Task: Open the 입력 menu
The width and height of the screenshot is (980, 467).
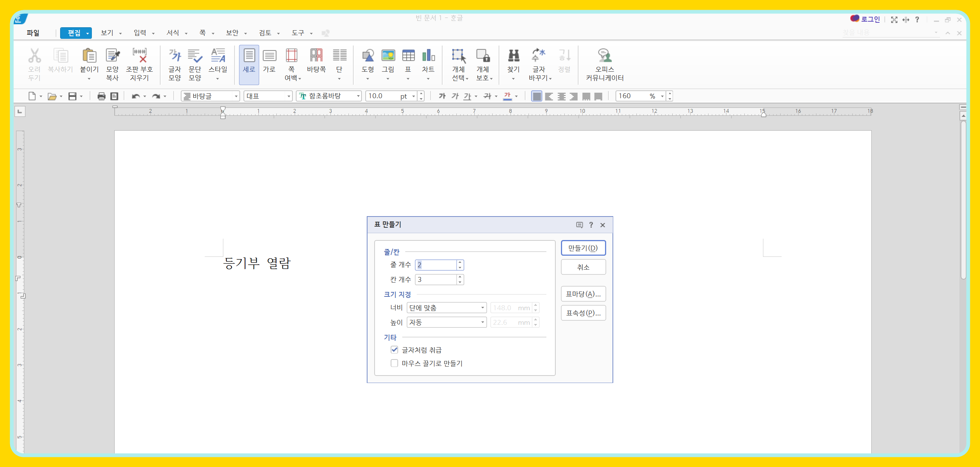Action: click(x=143, y=33)
